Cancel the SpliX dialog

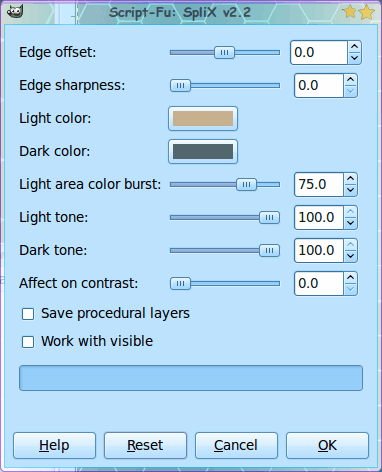[x=236, y=445]
